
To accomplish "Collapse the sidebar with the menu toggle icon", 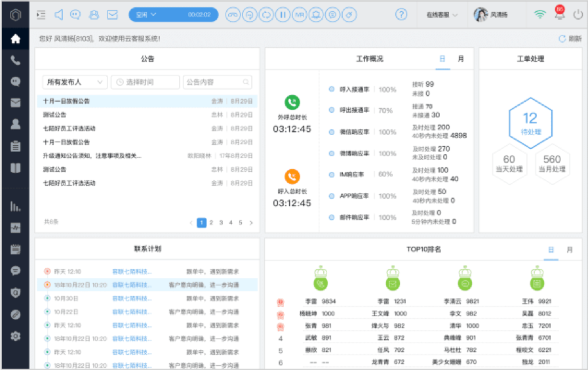I will (x=41, y=14).
